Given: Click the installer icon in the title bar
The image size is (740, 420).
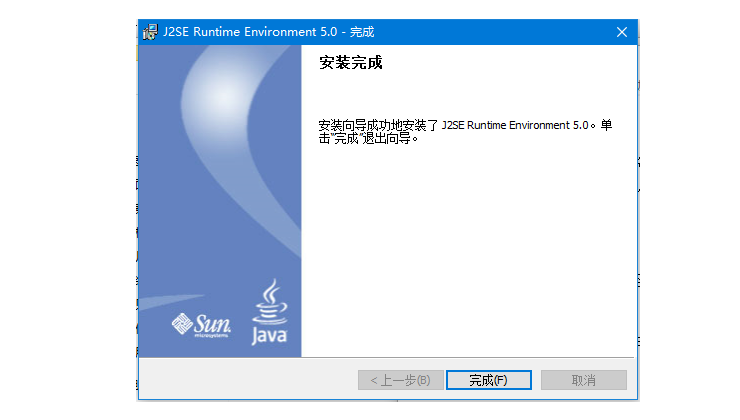Looking at the screenshot, I should pyautogui.click(x=150, y=32).
